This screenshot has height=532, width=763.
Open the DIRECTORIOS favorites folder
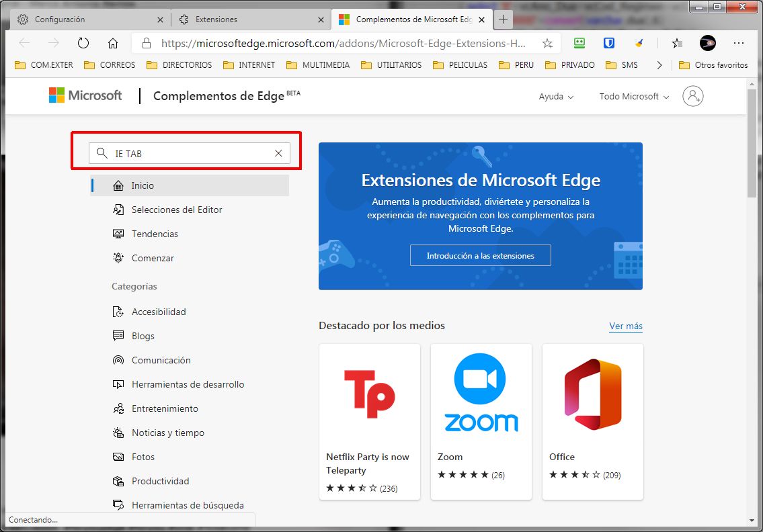point(179,64)
